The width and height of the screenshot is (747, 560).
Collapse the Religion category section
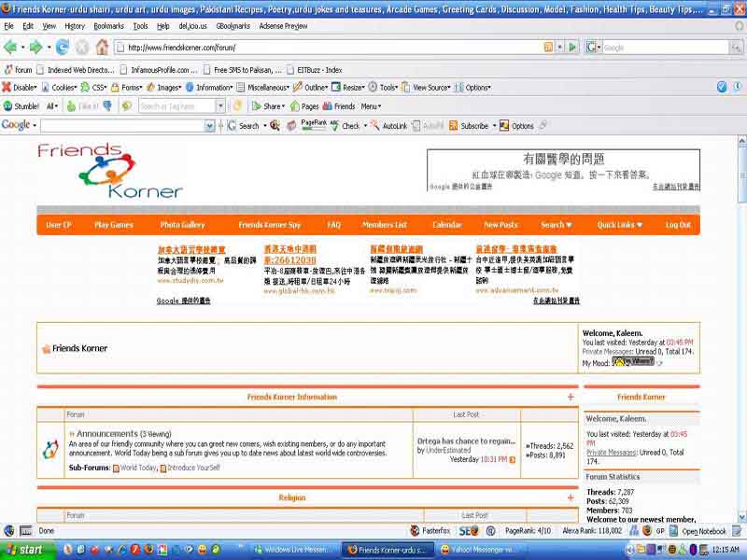[x=571, y=497]
